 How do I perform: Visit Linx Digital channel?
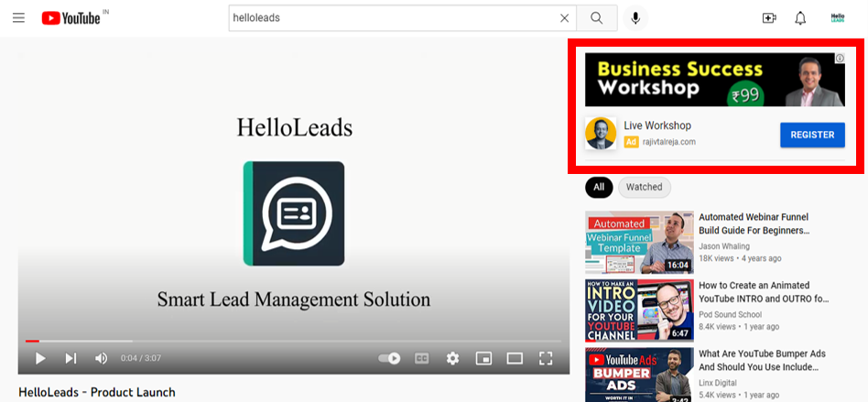718,383
